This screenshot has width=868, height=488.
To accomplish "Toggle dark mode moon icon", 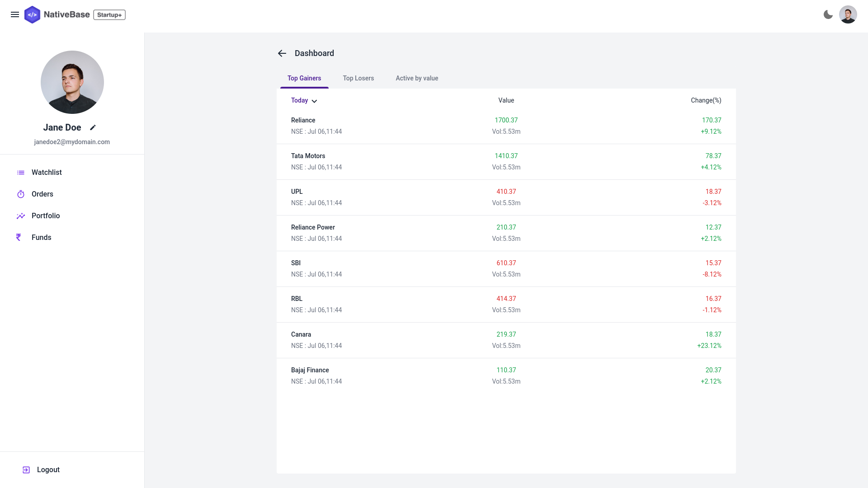I will [828, 14].
